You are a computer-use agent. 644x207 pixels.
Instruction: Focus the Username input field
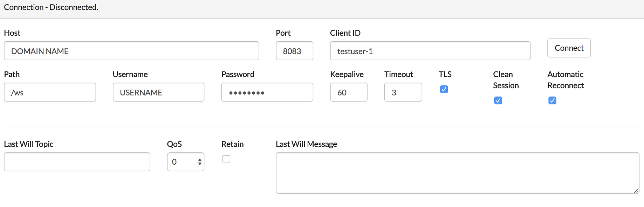click(158, 92)
